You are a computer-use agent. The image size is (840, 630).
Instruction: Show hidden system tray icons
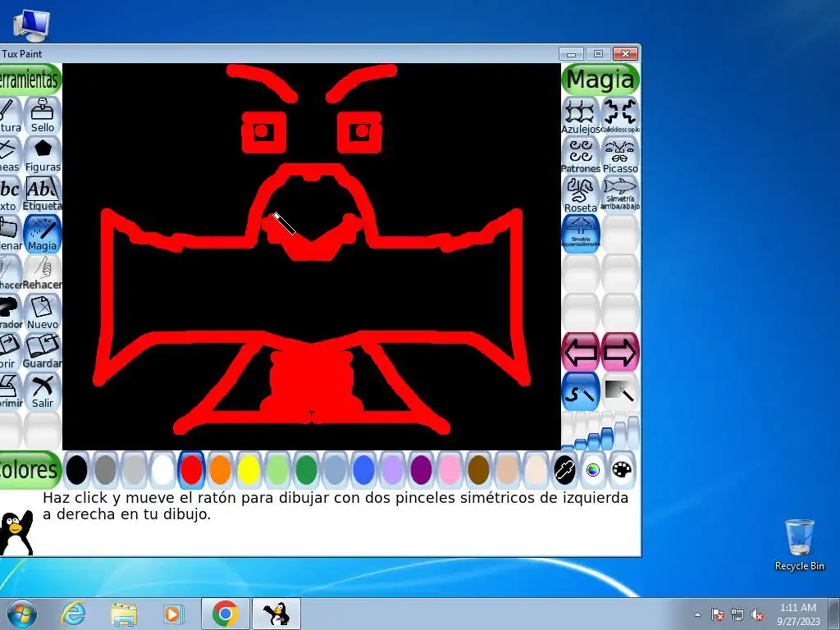(697, 614)
